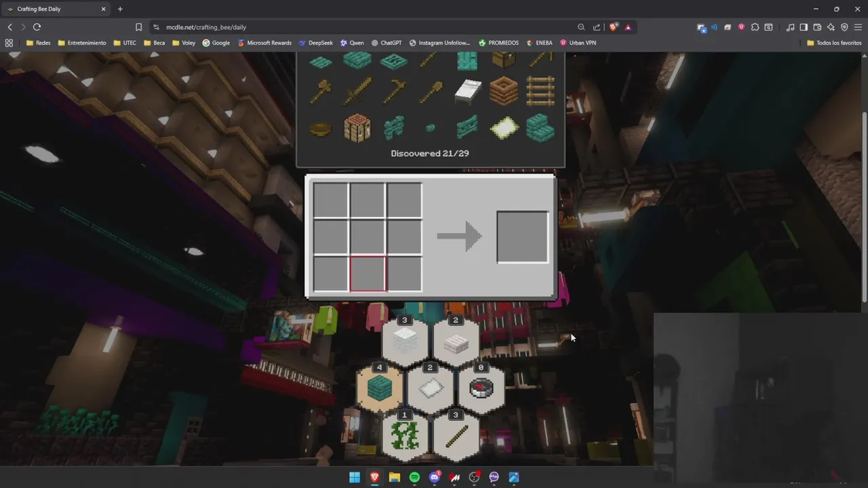The width and height of the screenshot is (868, 488).
Task: Expand Todos los favoritos folder
Action: (x=834, y=43)
